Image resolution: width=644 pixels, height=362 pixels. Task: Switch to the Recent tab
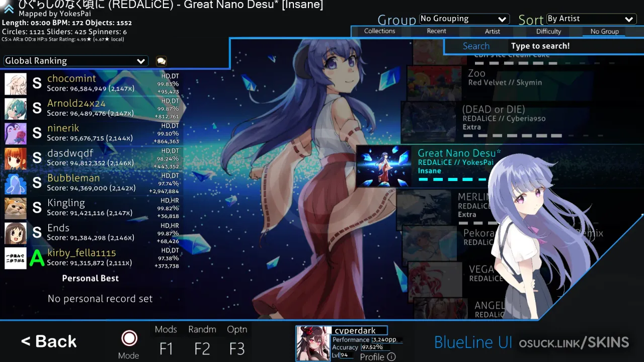437,31
